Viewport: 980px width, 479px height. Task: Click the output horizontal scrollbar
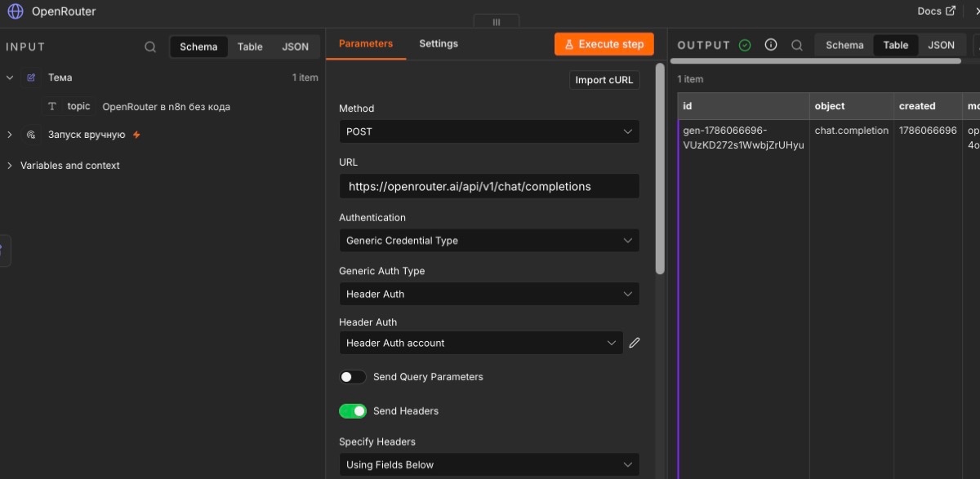coord(816,61)
